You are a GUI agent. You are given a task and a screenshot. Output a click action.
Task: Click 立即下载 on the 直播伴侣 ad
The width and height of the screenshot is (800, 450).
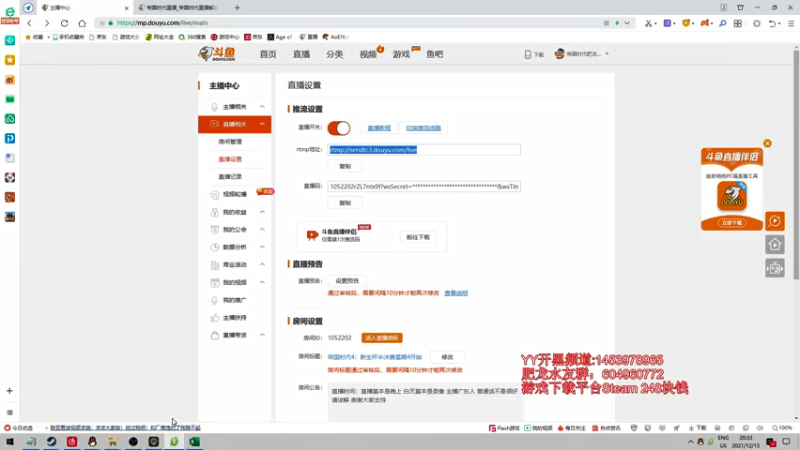(x=732, y=223)
